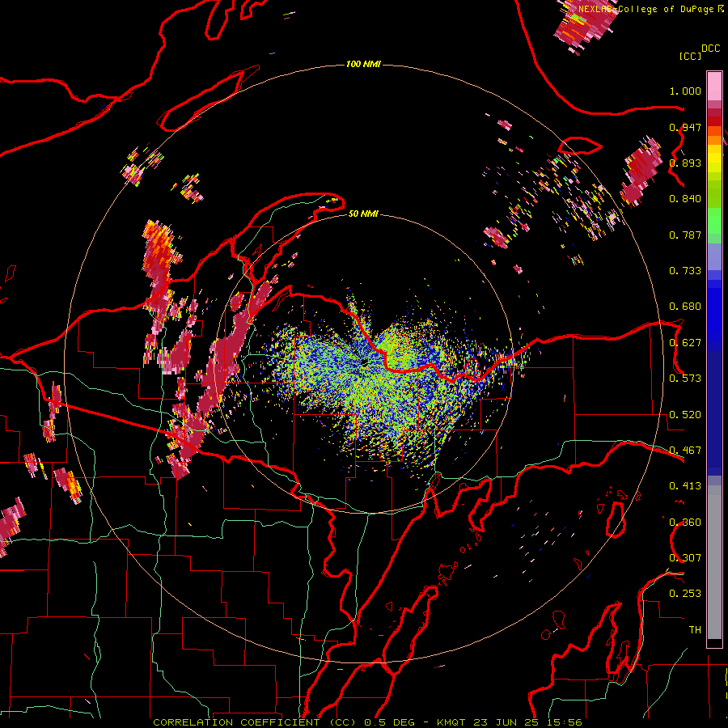
Task: Click the 0.573 scale label
Action: 685,379
